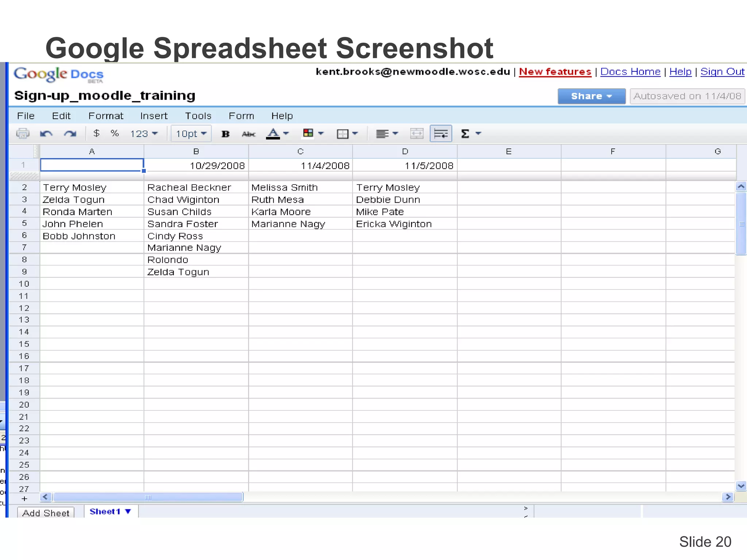Open the Sigma formulas dropdown arrow
The image size is (747, 560).
[478, 133]
